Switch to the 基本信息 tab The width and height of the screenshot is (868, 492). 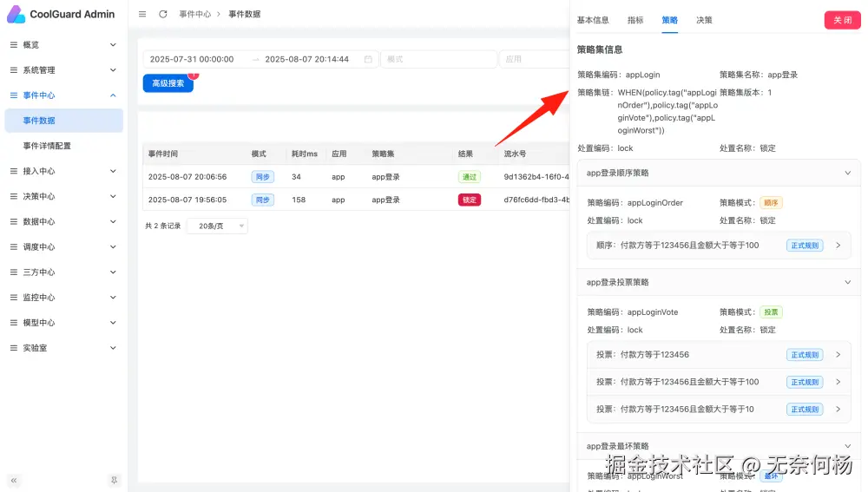pyautogui.click(x=593, y=20)
